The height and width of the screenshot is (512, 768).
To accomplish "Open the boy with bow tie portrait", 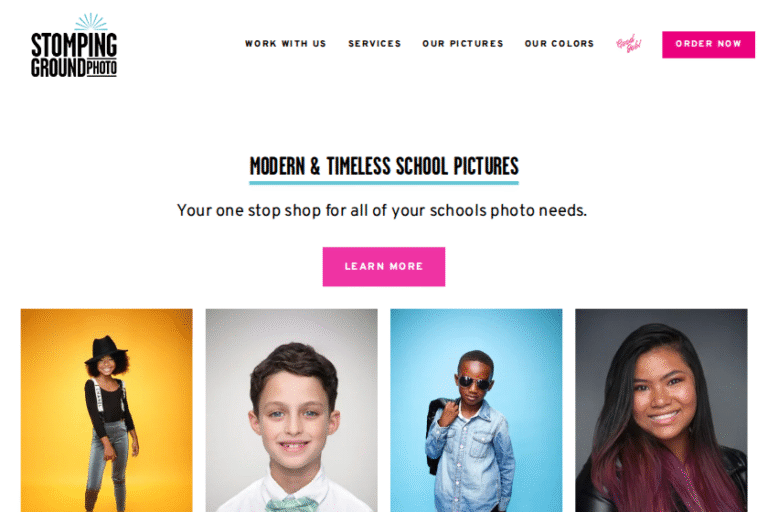I will point(291,410).
